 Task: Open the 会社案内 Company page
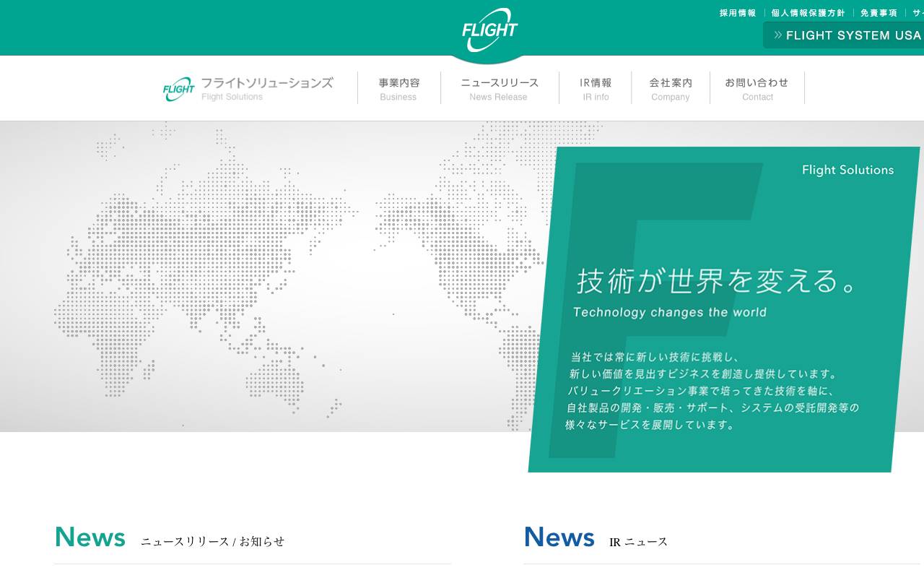pos(670,88)
